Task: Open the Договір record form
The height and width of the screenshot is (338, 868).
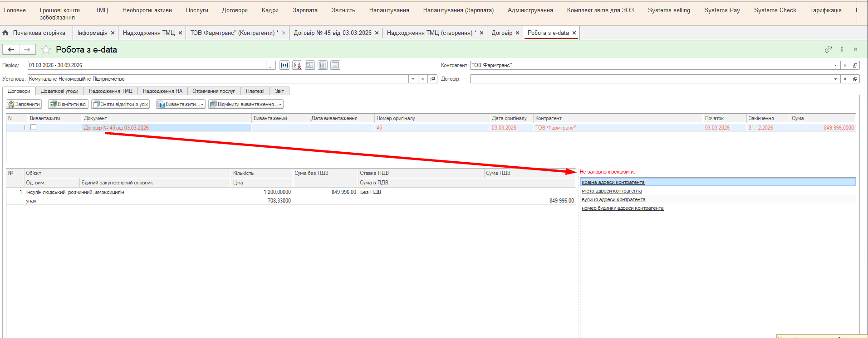Action: [855, 79]
